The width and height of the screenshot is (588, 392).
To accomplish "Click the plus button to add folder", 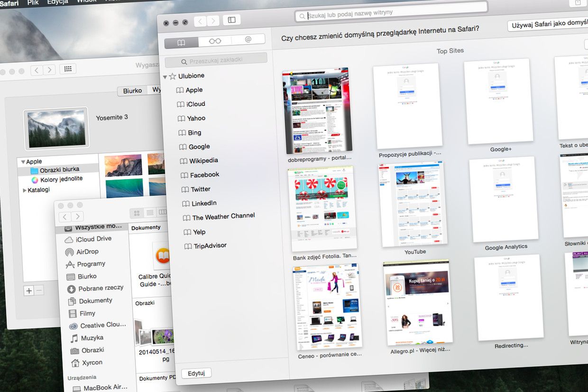I will (x=29, y=291).
